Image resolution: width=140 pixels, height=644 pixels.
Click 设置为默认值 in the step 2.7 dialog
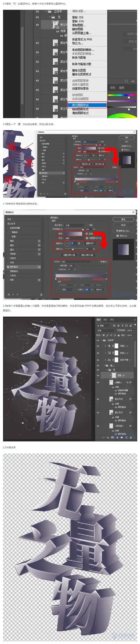[69, 255]
